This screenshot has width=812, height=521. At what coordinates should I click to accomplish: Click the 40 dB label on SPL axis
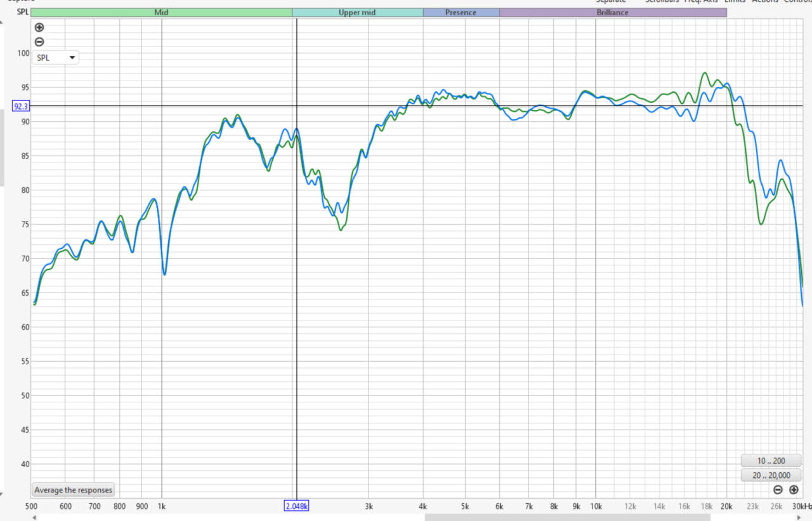point(25,465)
